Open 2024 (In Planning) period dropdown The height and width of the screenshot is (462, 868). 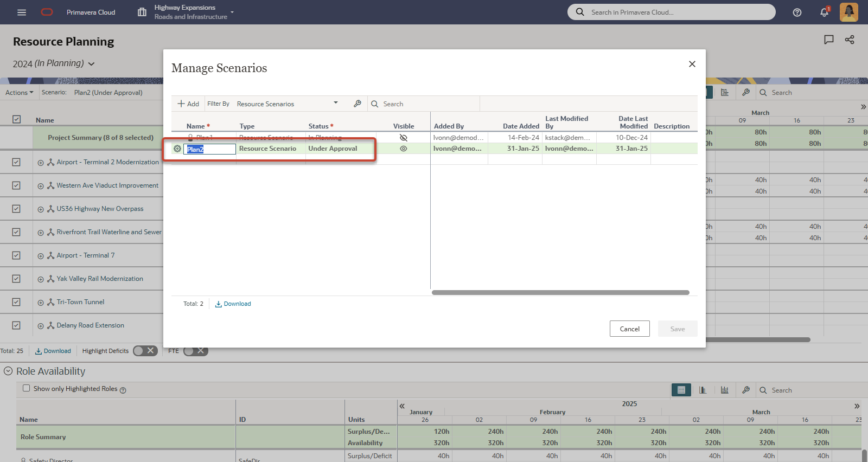[54, 63]
